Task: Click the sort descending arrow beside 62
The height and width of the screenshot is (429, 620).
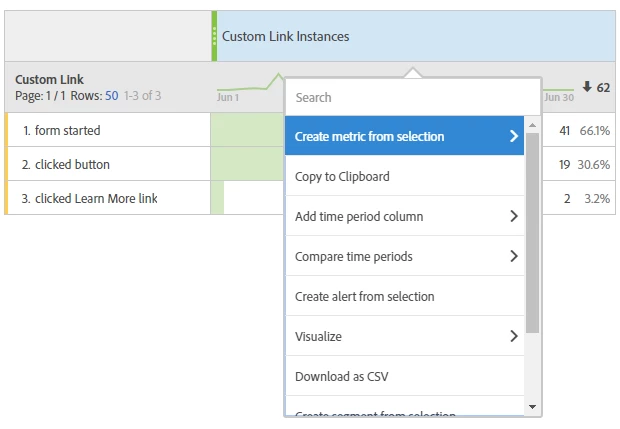Action: 587,87
